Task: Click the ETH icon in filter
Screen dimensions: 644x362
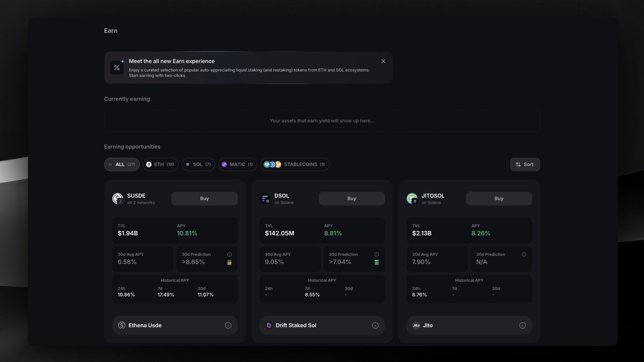Action: tap(149, 164)
